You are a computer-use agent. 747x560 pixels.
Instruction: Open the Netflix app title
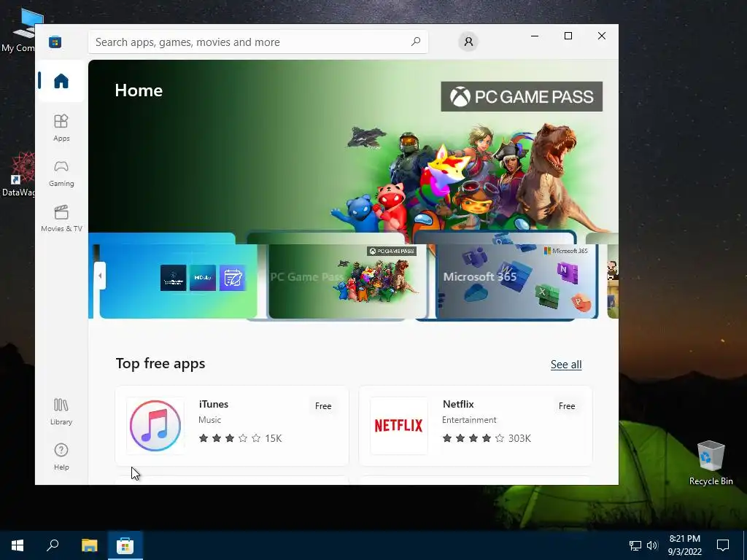pyautogui.click(x=458, y=404)
